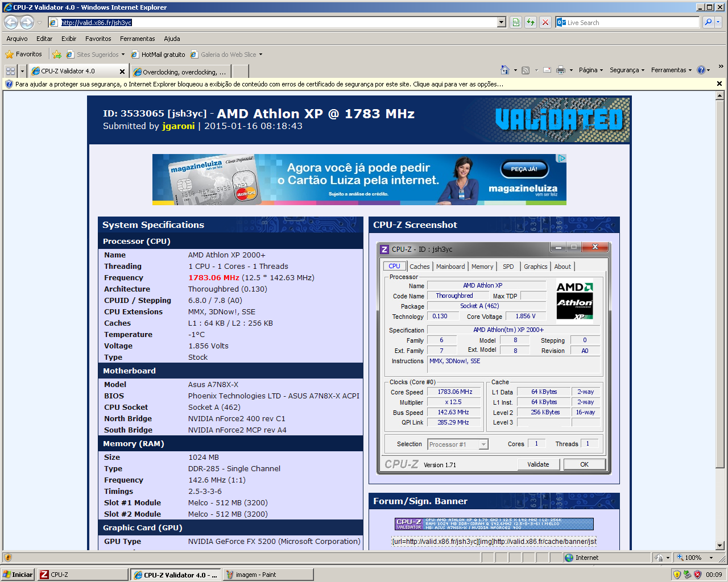Switch to imagem - Paint taskbar button

pos(268,575)
